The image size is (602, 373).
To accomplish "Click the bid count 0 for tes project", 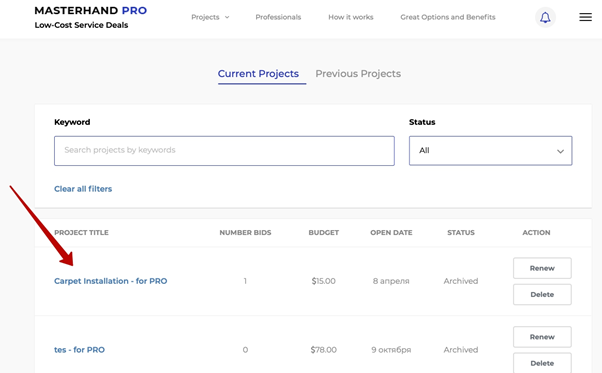I will (245, 350).
